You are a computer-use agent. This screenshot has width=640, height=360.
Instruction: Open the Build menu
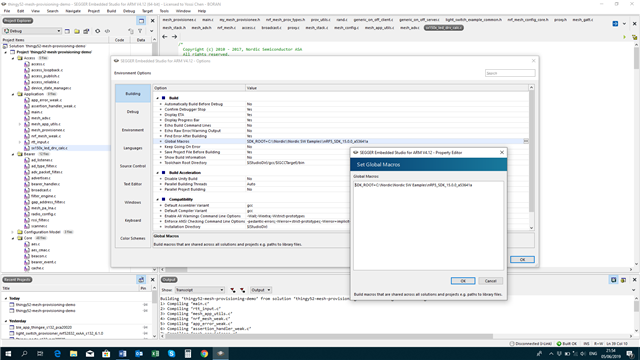111,11
